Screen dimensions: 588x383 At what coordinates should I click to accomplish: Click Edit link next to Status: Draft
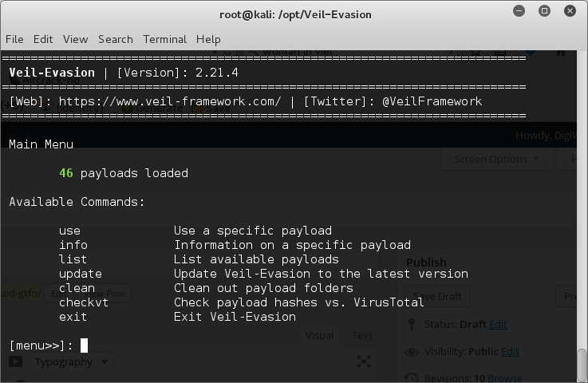pos(498,324)
